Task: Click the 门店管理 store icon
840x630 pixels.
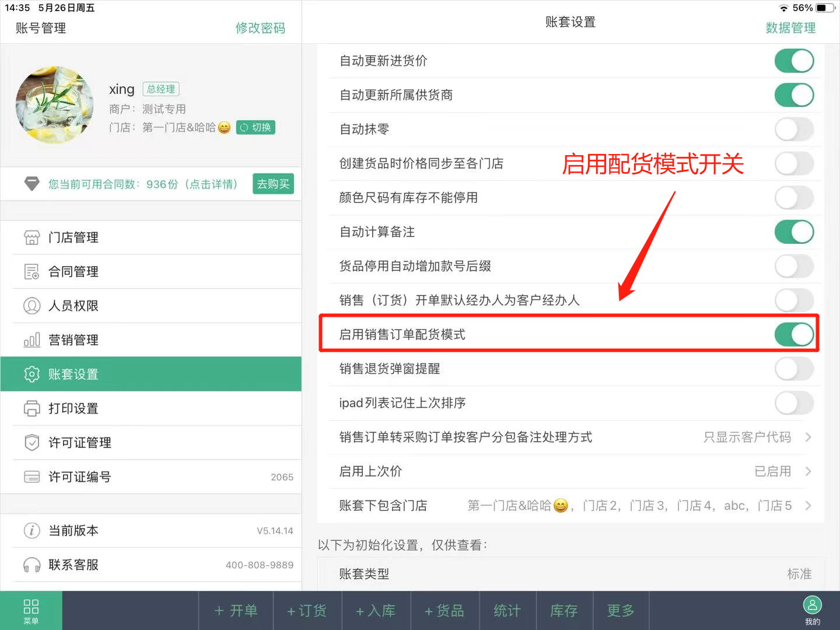Action: pyautogui.click(x=32, y=237)
